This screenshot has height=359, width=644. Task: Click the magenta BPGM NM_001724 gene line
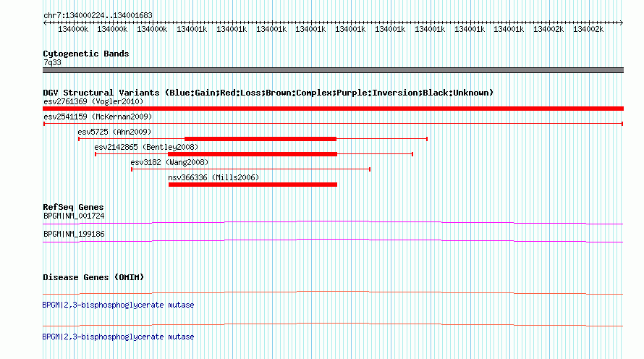click(x=333, y=223)
